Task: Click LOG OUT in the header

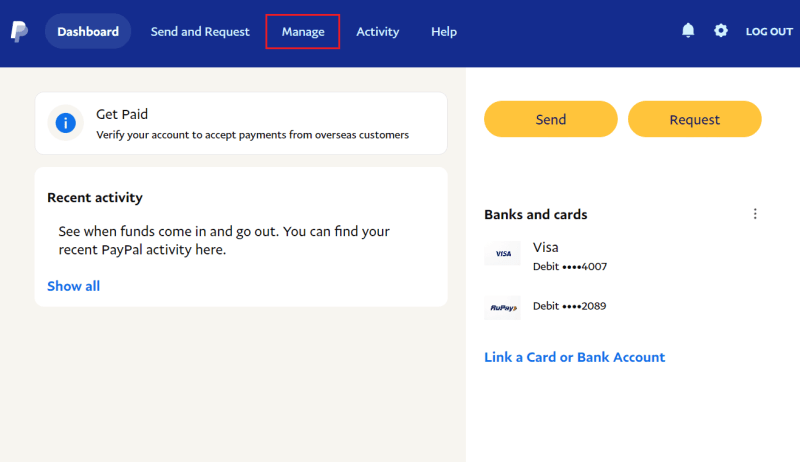Action: coord(769,32)
